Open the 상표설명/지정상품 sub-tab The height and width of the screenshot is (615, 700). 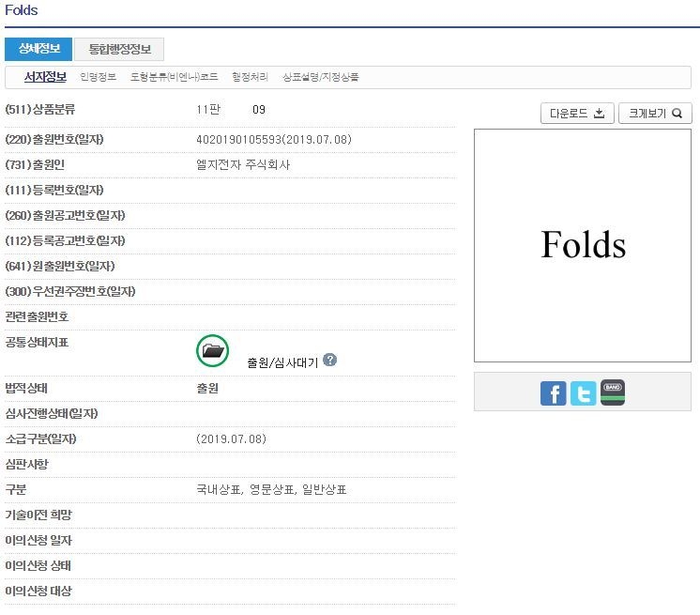tap(321, 77)
